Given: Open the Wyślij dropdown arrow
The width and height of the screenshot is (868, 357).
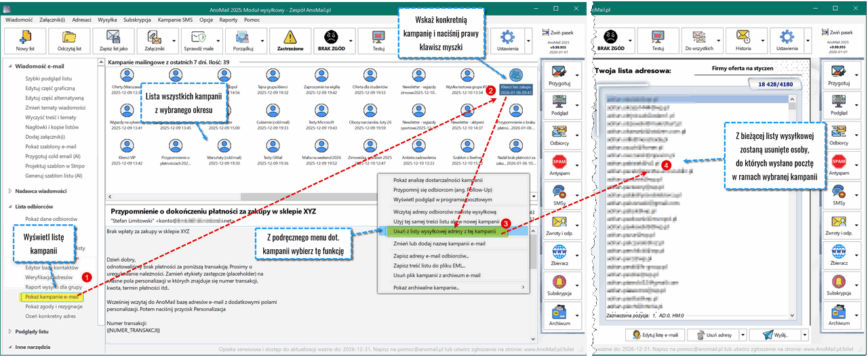Looking at the screenshot, I should [805, 335].
